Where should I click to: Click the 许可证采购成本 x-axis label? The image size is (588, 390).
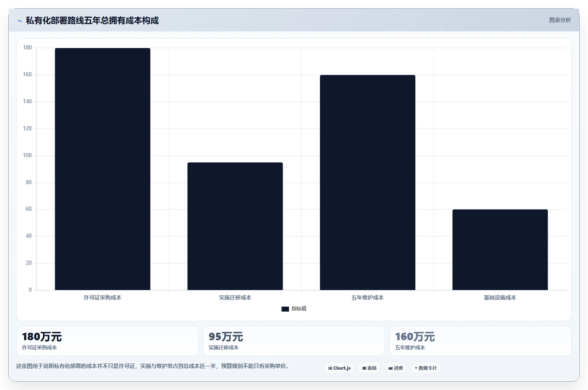102,297
